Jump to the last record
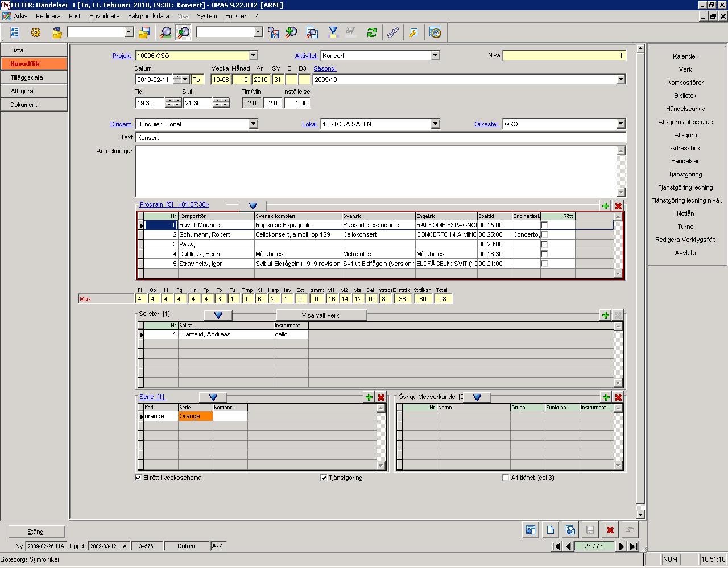 [x=633, y=546]
